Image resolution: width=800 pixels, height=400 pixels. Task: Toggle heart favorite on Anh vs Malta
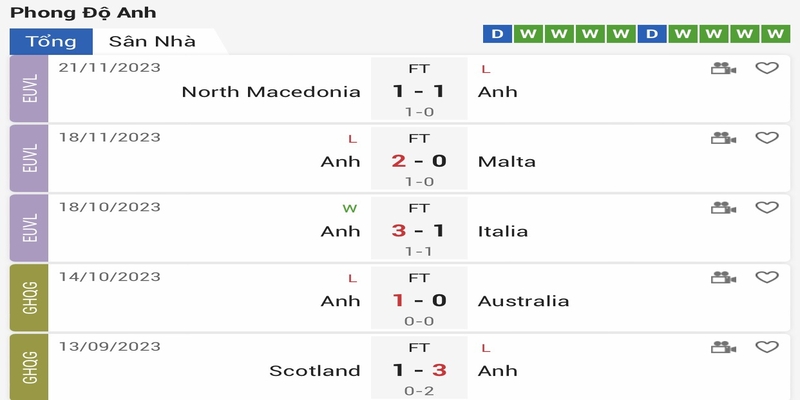[x=767, y=138]
